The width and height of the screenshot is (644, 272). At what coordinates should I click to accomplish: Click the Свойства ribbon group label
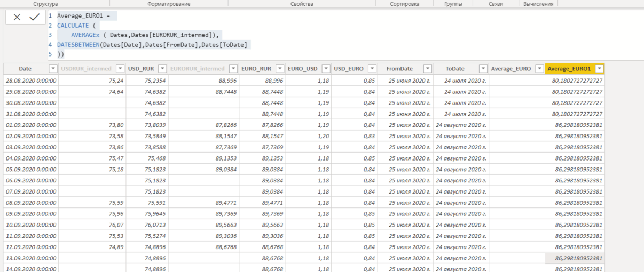click(302, 4)
